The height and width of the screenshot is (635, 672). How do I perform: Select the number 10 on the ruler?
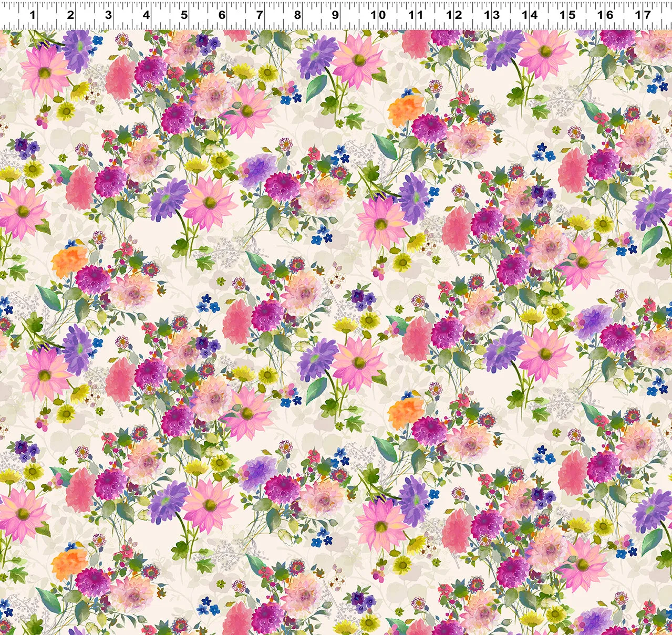(378, 14)
